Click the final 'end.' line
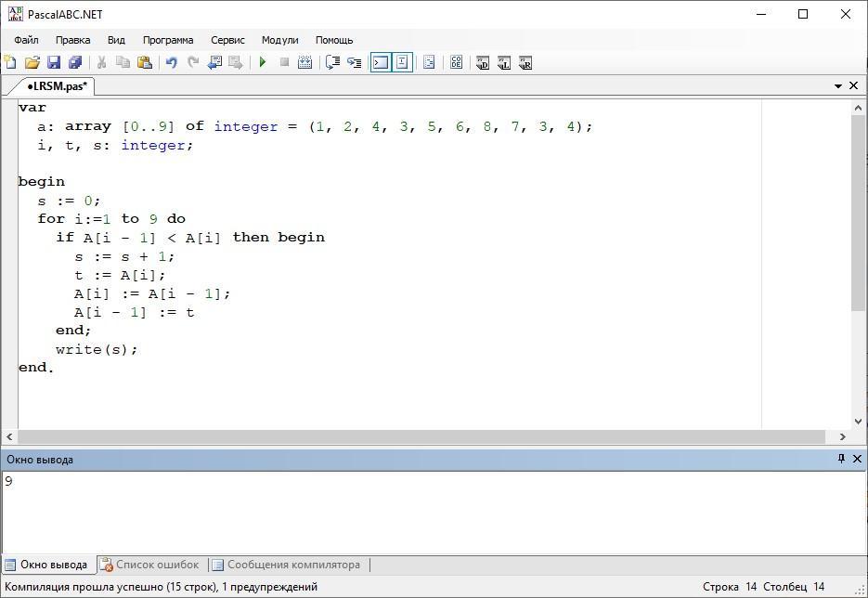Image resolution: width=868 pixels, height=598 pixels. click(36, 368)
